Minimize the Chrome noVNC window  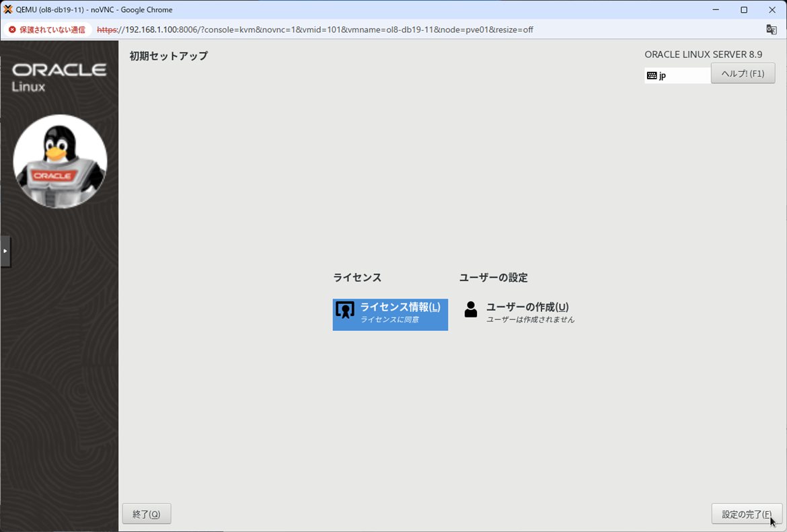[x=716, y=9]
